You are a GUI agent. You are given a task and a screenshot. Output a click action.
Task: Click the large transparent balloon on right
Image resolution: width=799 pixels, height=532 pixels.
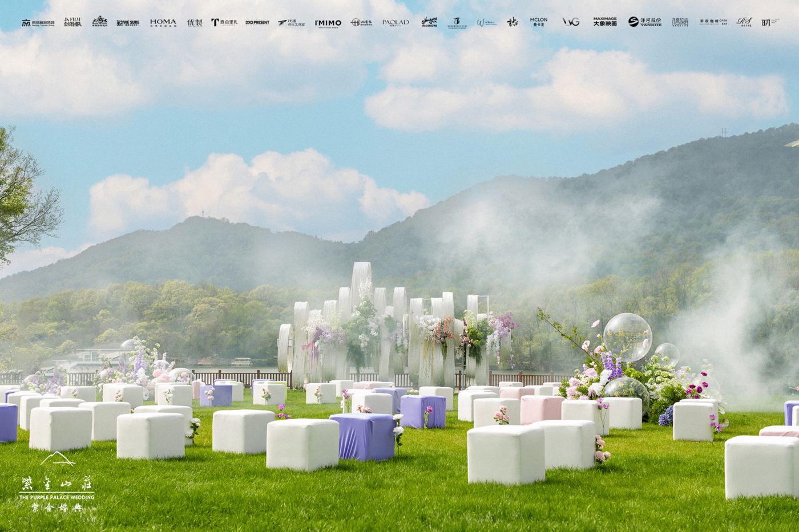coord(627,338)
